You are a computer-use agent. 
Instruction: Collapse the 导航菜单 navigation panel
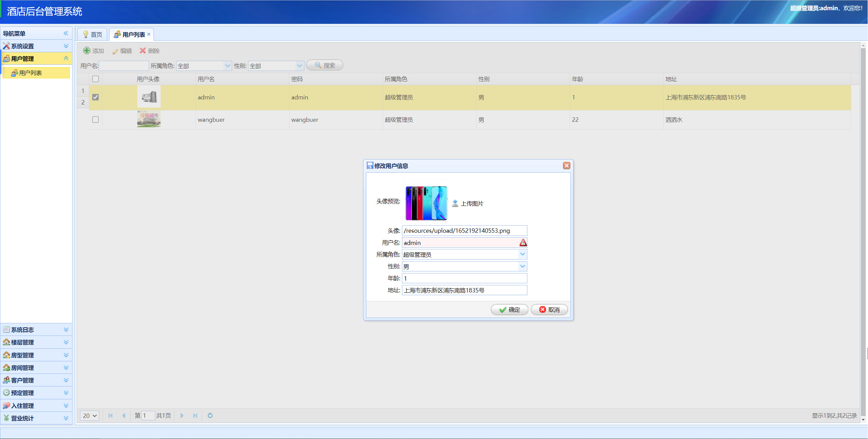(65, 33)
